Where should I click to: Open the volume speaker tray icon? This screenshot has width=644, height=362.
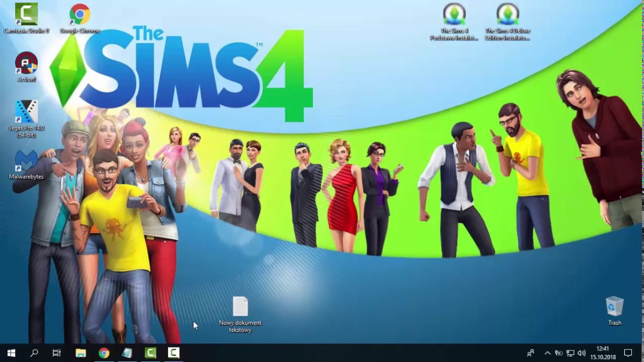tap(582, 353)
